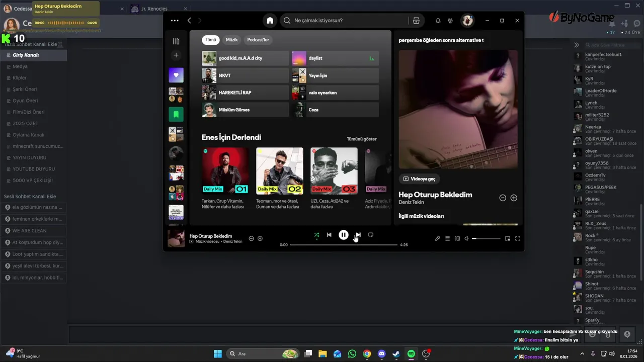Viewport: 644px width, 362px height.
Task: Select the Podcast'ler filter chip
Action: tap(258, 40)
